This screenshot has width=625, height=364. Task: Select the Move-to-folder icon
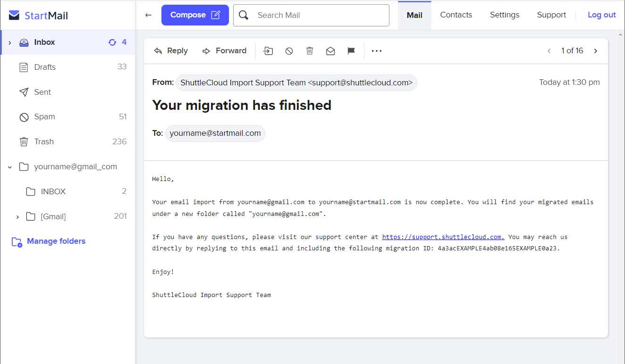[268, 50]
